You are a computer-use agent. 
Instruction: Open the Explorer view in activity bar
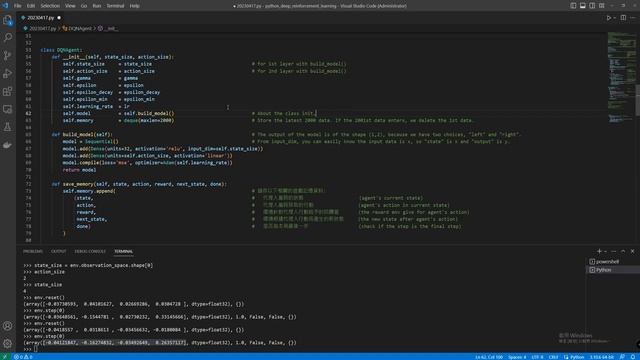[x=8, y=20]
